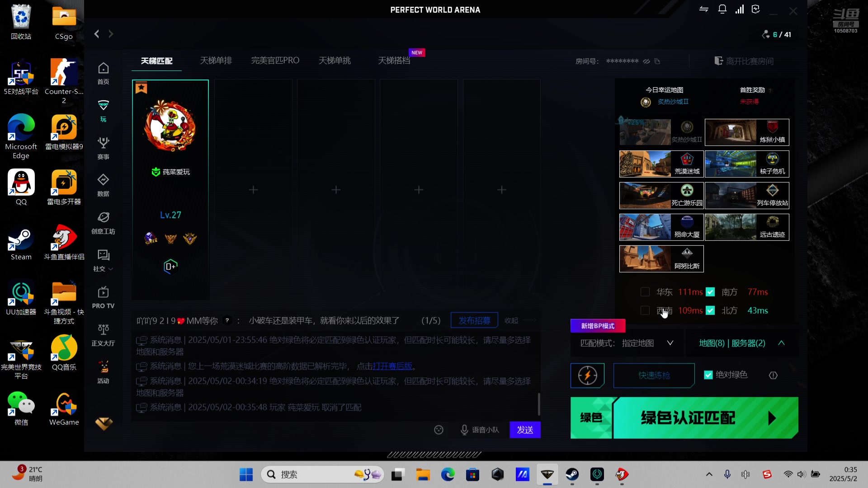Open the 匹配模式 指定地图 dropdown
868x488 pixels.
coord(627,343)
